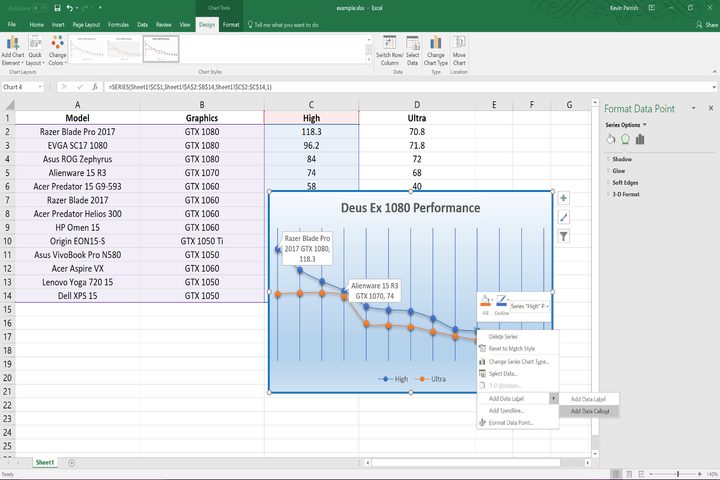Choose Add Data Label in submenu
Image resolution: width=720 pixels, height=480 pixels.
[x=590, y=399]
